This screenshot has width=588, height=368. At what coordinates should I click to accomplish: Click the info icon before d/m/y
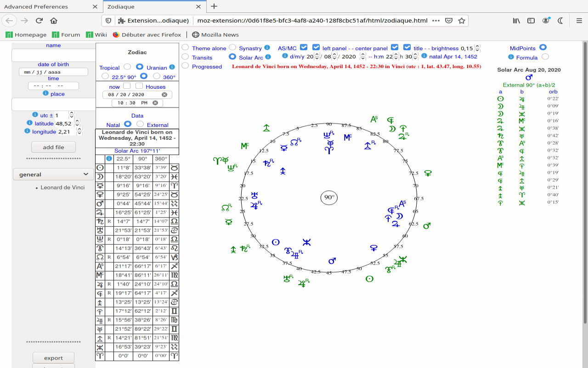point(285,56)
